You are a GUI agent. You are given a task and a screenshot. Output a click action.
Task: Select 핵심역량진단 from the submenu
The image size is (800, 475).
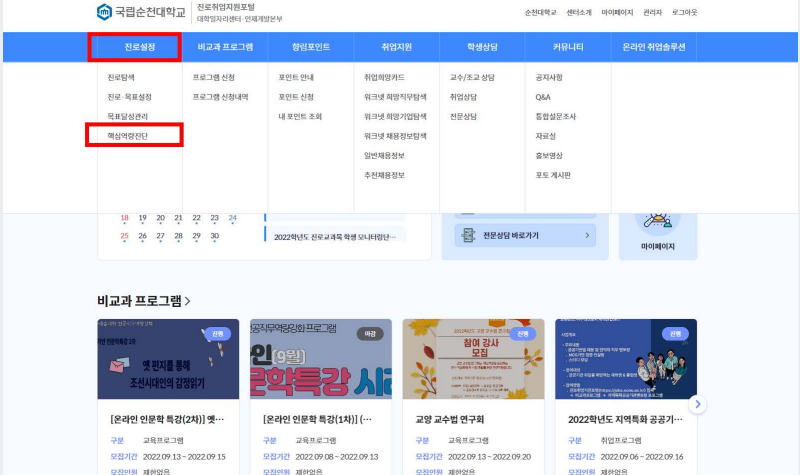(133, 135)
